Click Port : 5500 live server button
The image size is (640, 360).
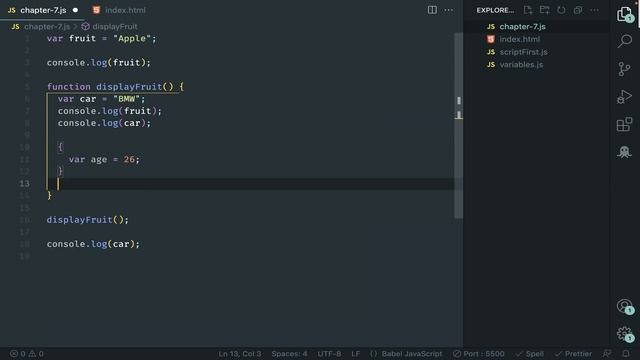click(x=479, y=353)
